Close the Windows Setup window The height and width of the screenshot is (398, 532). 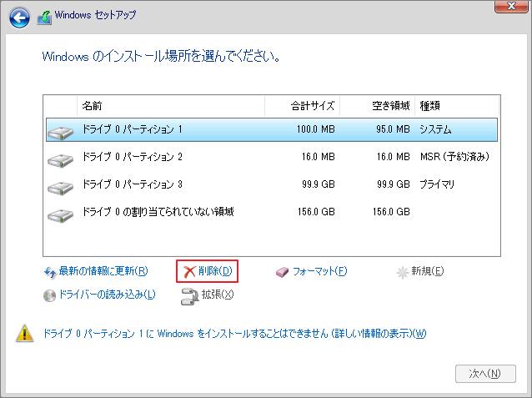pyautogui.click(x=511, y=6)
